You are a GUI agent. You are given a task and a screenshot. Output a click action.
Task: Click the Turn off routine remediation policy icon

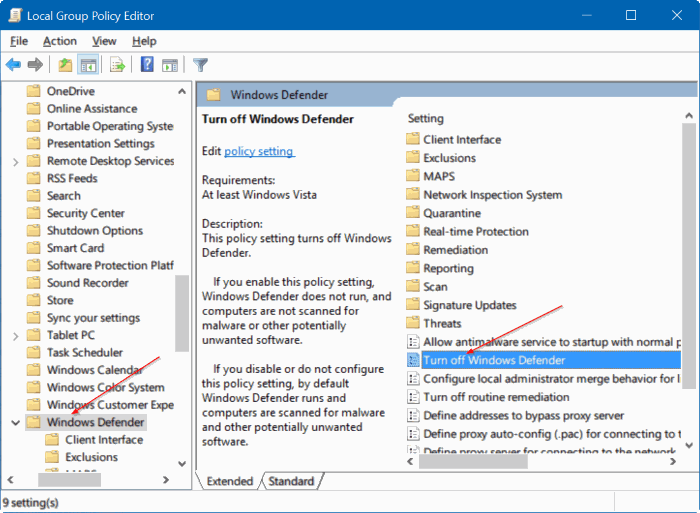tap(413, 397)
